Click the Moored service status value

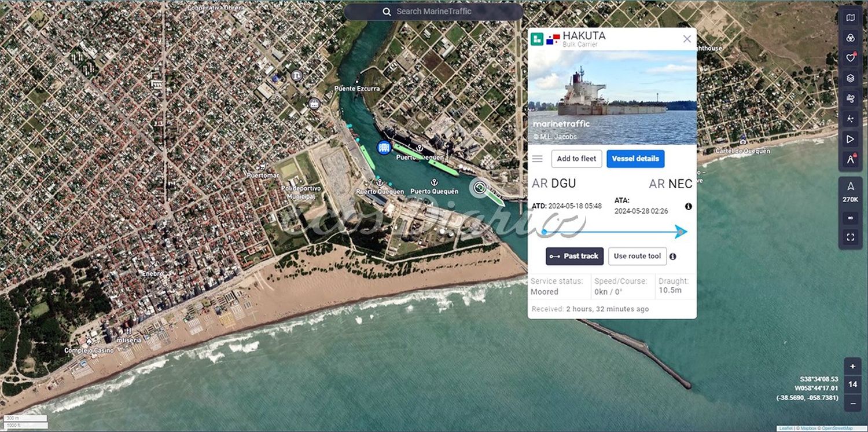(545, 292)
